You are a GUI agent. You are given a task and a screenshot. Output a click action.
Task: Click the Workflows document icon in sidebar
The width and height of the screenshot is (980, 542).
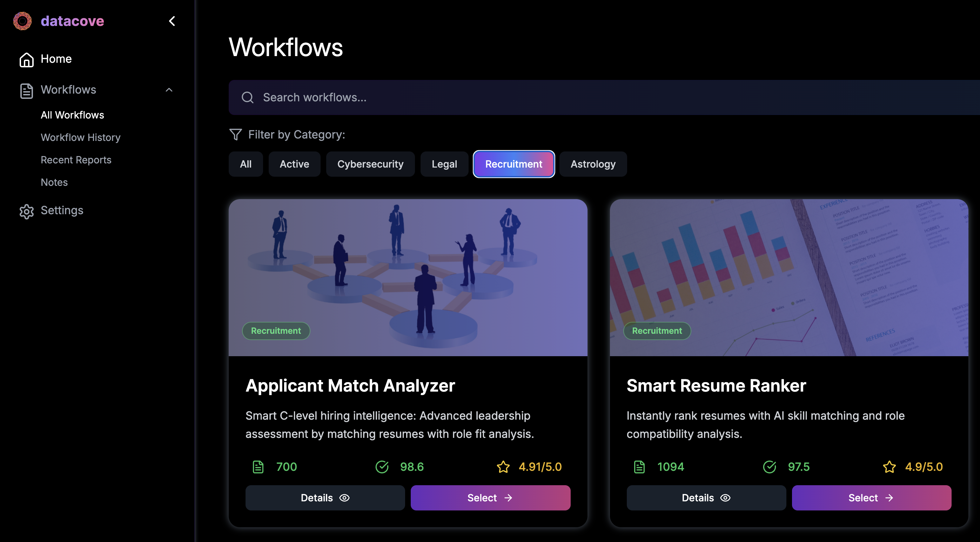26,90
